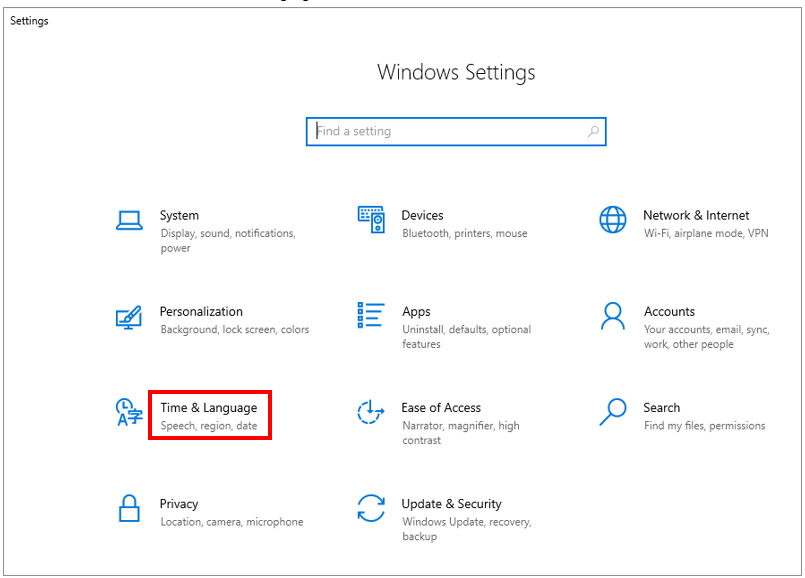Click the Search magnifying glass category icon

click(x=612, y=411)
